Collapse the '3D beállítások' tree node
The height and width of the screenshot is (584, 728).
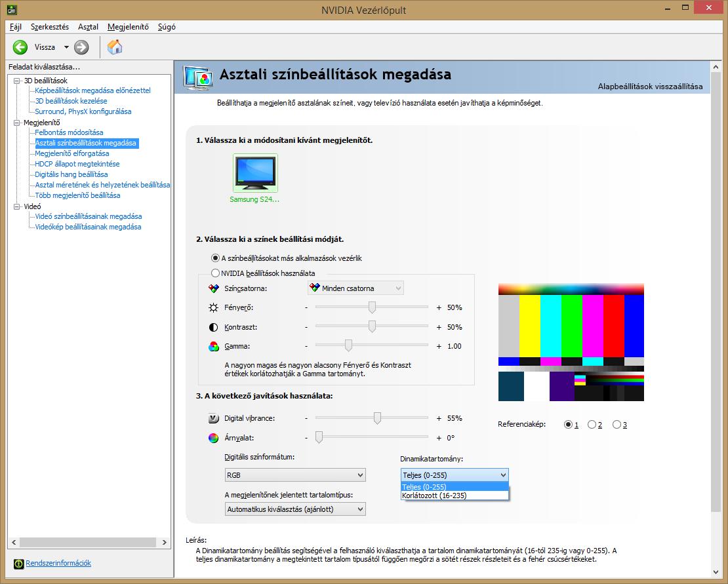point(16,81)
